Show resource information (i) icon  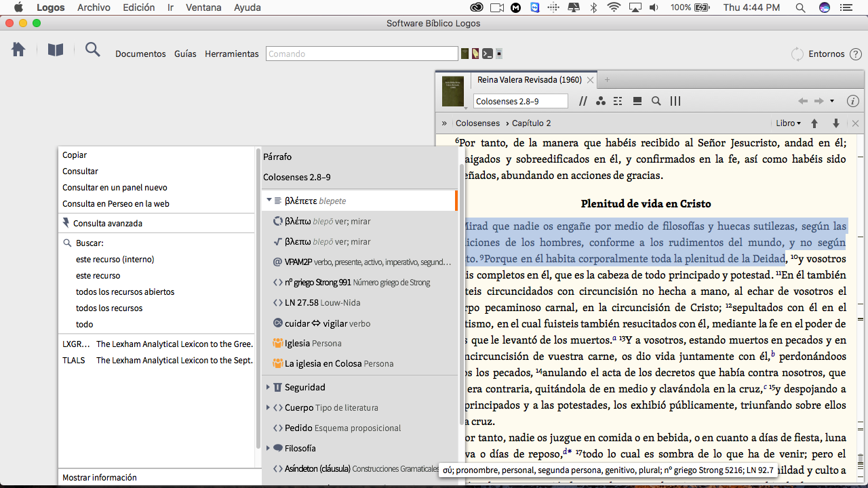click(853, 101)
